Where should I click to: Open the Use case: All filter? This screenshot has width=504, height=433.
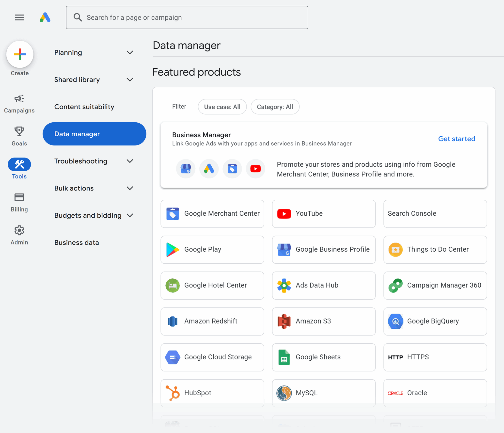[x=222, y=107]
